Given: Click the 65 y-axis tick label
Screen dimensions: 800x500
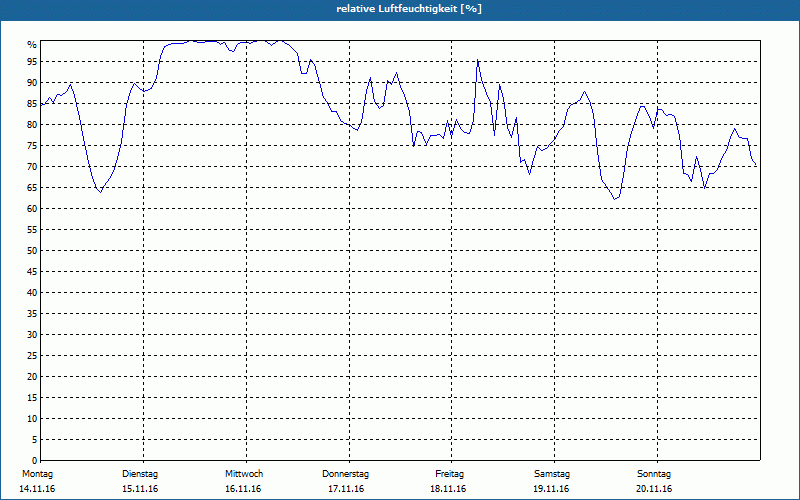Looking at the screenshot, I should 32,188.
